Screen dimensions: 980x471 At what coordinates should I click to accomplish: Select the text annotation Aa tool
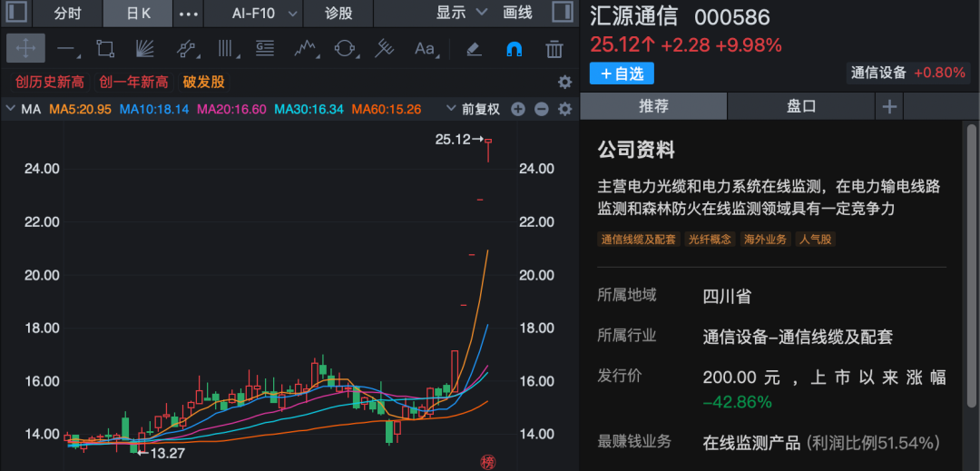425,48
